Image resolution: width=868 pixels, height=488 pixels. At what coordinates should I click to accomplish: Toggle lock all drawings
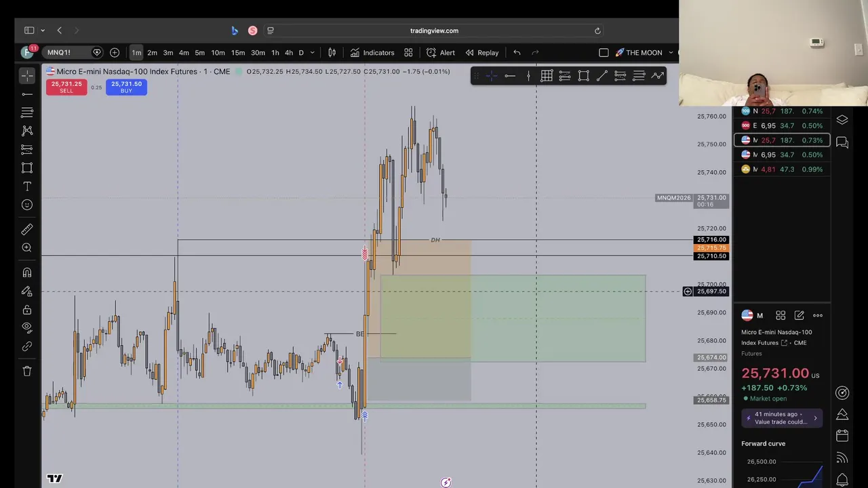point(27,310)
